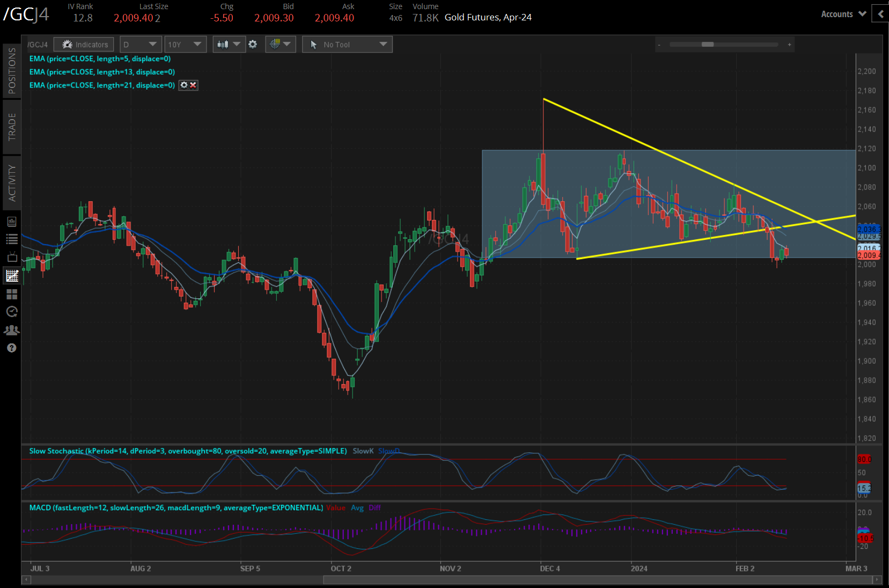Switch to the POSITIONS side tab
Viewport: 889px width, 588px height.
[x=12, y=70]
